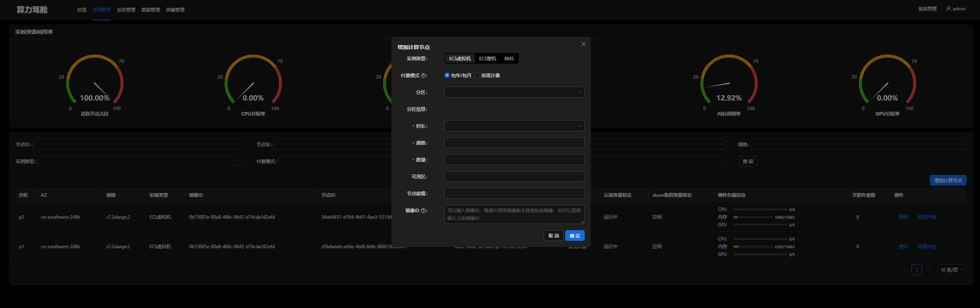Click the slurm集群资源状态 column header

pos(672,195)
